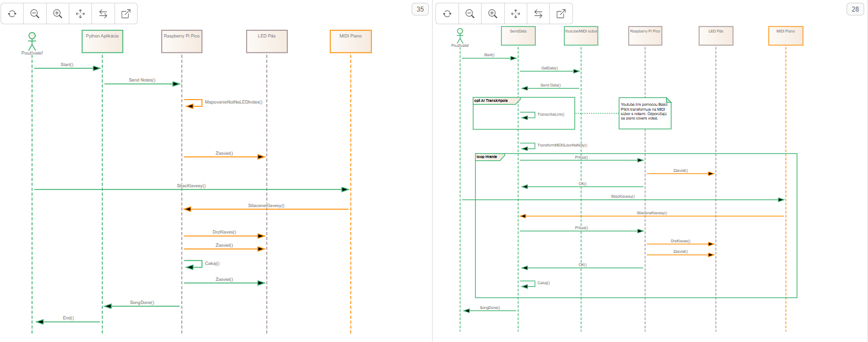
Task: Select the SendData lifeline box
Action: coord(518,36)
